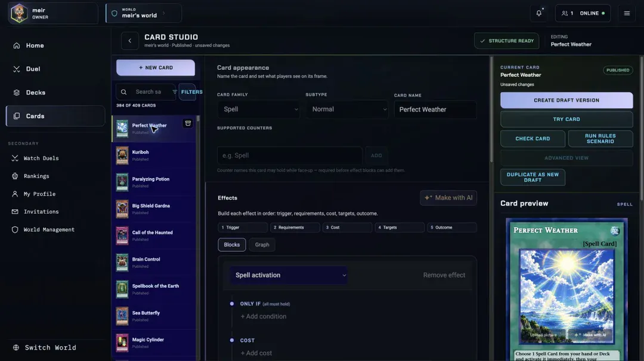Viewport: 644px width, 361px height.
Task: Click the Duel crossed-swords icon
Action: 17,69
